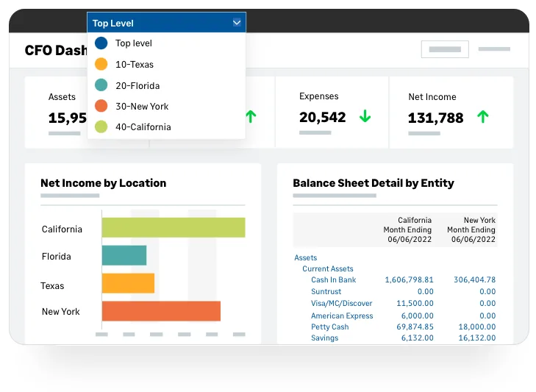Click the California bar in Net Income chart
536x392 pixels.
click(x=174, y=227)
